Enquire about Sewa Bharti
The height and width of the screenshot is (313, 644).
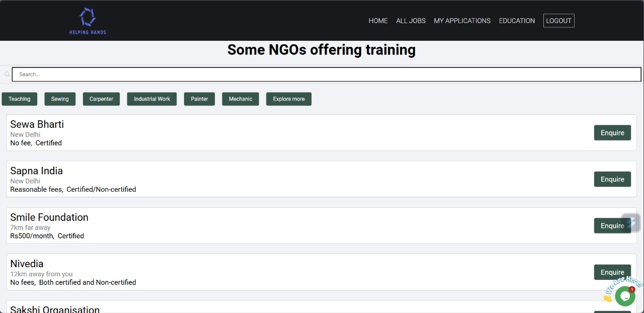point(612,133)
